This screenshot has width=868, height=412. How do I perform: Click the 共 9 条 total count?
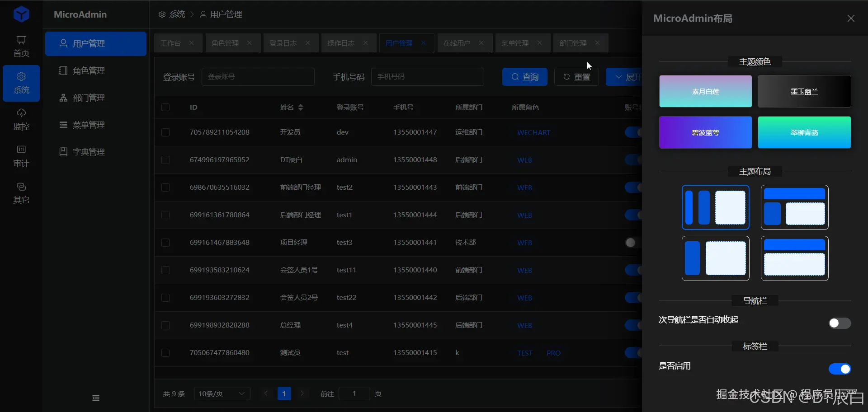pos(174,394)
